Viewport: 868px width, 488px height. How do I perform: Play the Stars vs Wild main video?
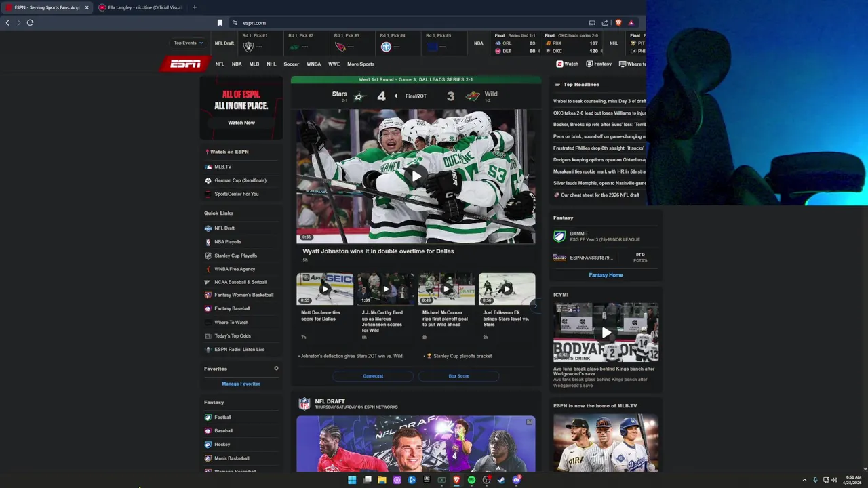tap(416, 176)
